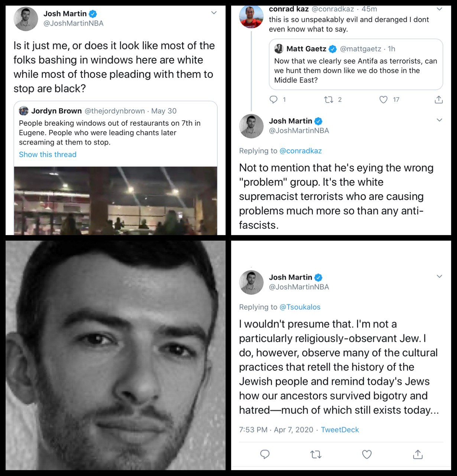Click retweet icon under conrad kaz tweet
The image size is (457, 476).
point(328,100)
